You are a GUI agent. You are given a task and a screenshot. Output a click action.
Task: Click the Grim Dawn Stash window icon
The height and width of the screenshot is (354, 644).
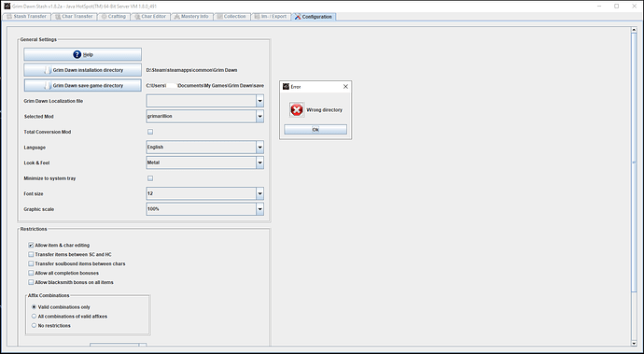[x=7, y=7]
